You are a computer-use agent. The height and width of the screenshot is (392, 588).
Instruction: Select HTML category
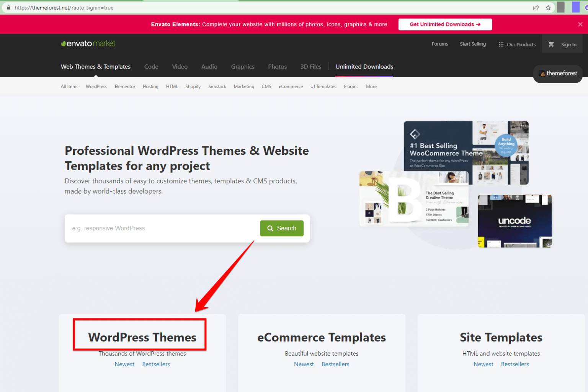coord(172,87)
